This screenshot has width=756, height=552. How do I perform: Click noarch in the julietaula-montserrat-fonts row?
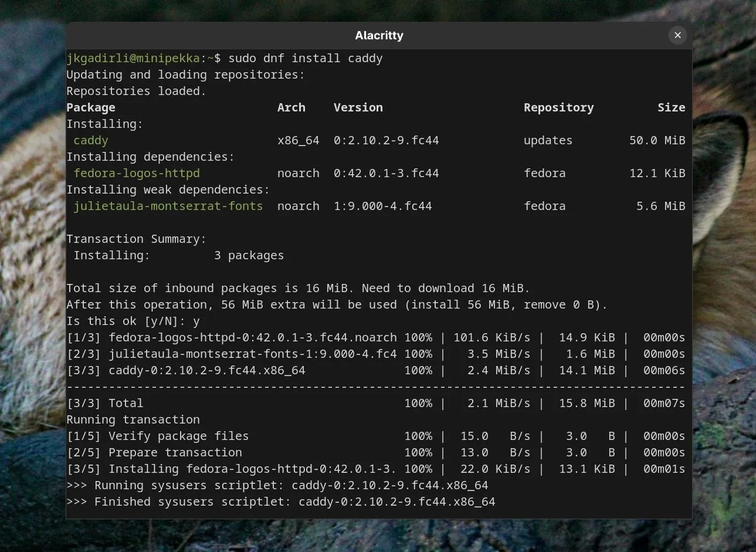[299, 206]
